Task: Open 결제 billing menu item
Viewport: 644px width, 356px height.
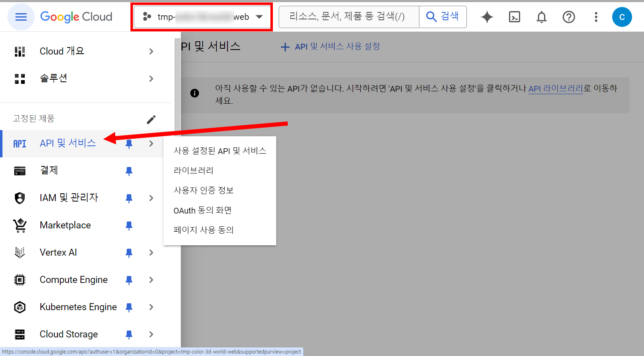Action: 49,170
